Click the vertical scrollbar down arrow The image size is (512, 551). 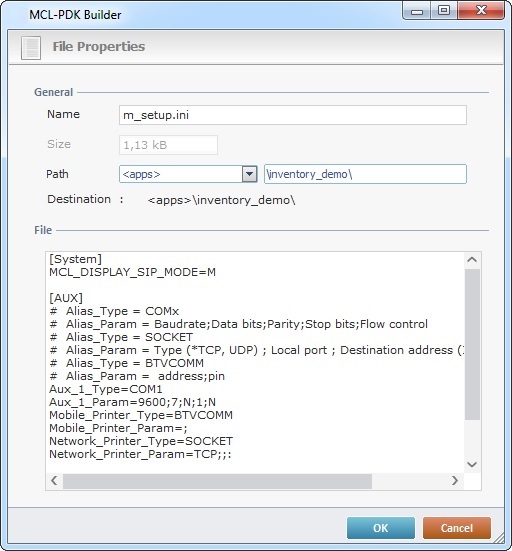472,464
